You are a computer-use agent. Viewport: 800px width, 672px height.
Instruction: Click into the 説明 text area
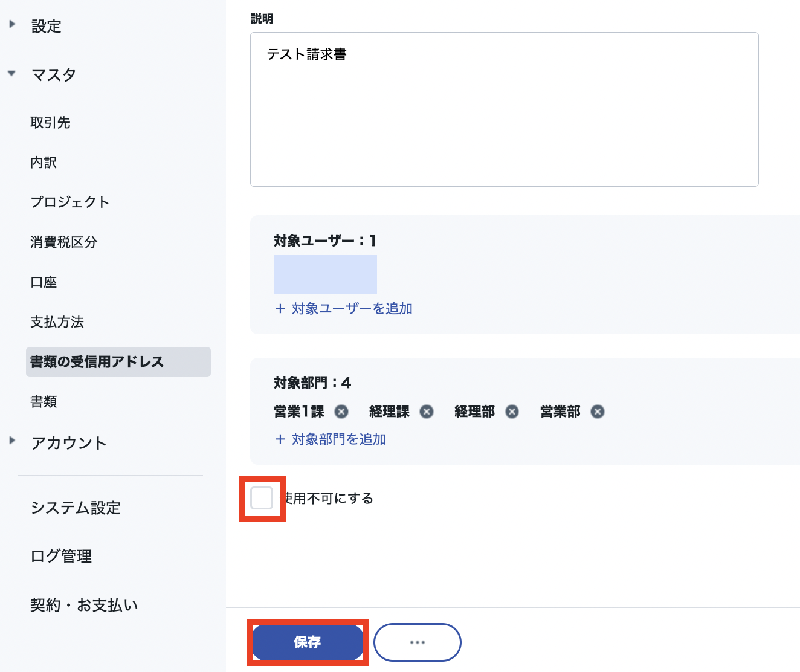tap(505, 109)
